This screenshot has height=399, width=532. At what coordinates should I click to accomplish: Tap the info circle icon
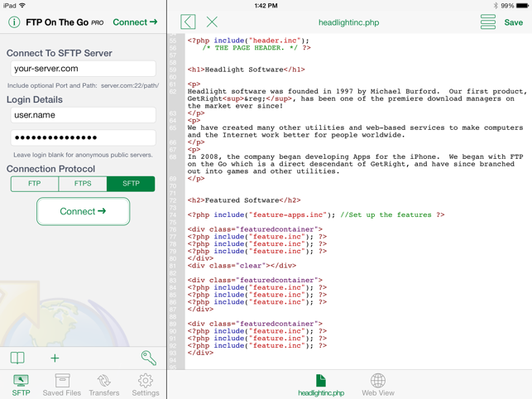(14, 22)
